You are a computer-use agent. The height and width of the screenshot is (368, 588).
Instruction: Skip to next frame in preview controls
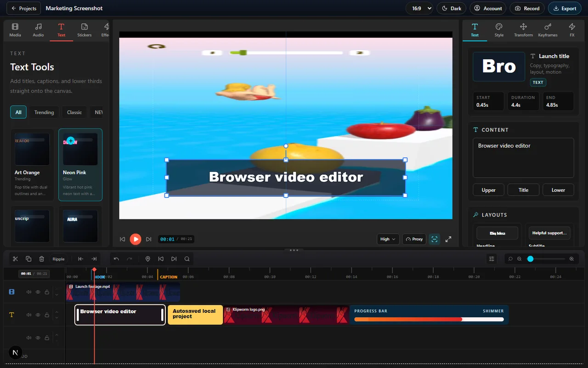pyautogui.click(x=148, y=239)
